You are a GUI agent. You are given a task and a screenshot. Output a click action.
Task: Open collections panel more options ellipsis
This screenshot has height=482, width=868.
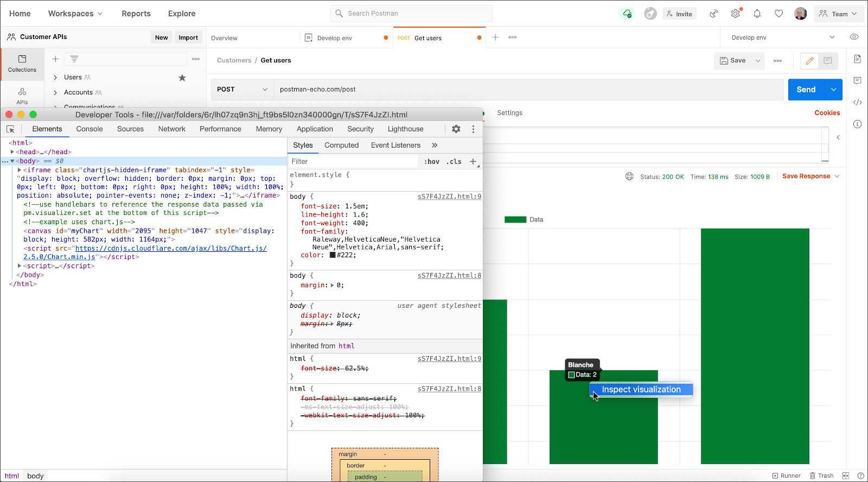(196, 59)
